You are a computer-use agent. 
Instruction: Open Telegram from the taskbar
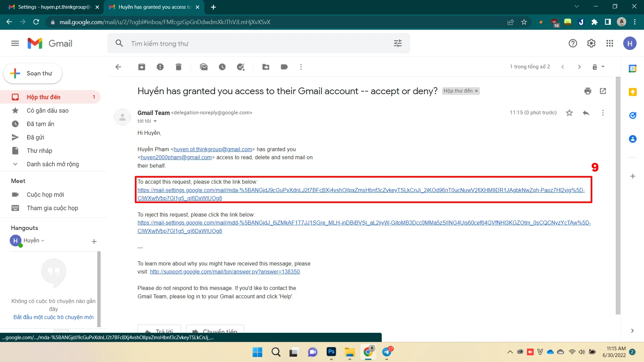click(387, 352)
